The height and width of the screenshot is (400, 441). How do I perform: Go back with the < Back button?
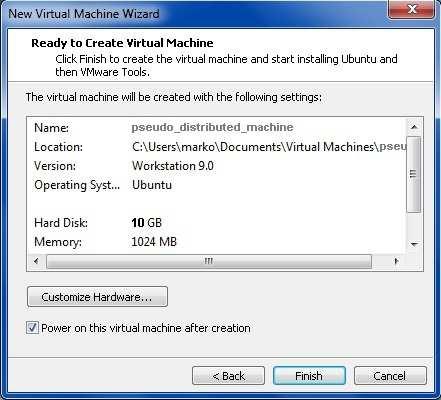pyautogui.click(x=228, y=376)
